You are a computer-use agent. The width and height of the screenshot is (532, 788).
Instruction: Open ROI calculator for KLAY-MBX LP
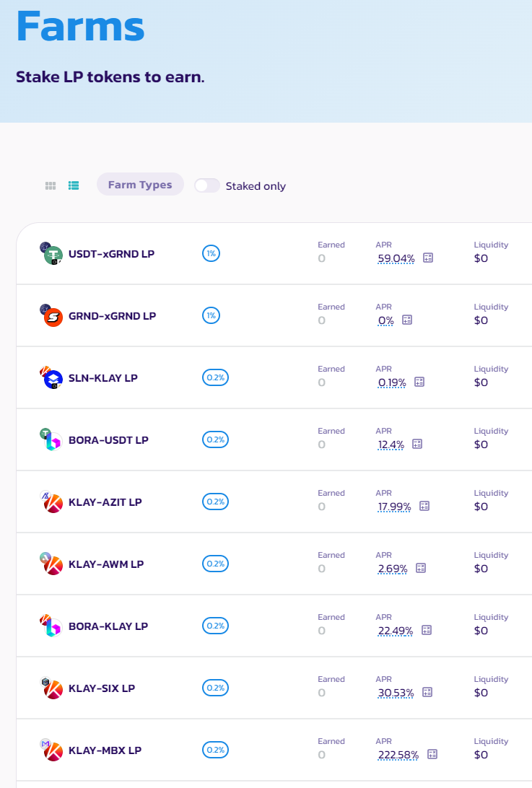[432, 755]
